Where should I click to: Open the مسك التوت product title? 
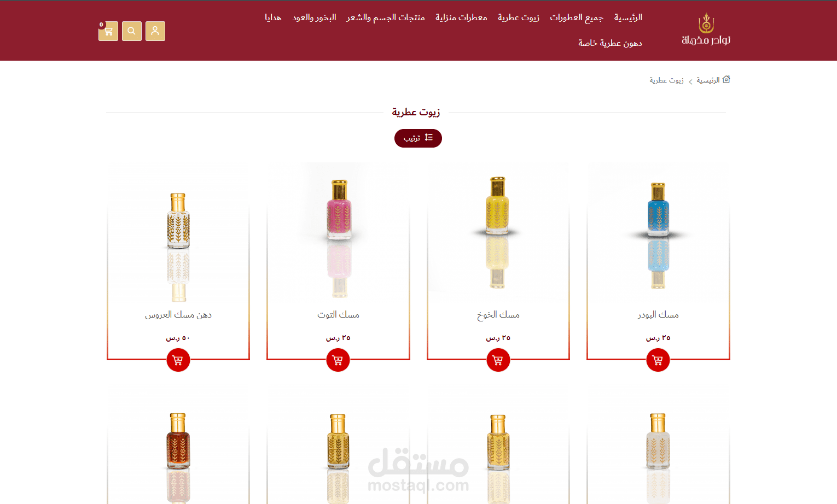pos(338,315)
